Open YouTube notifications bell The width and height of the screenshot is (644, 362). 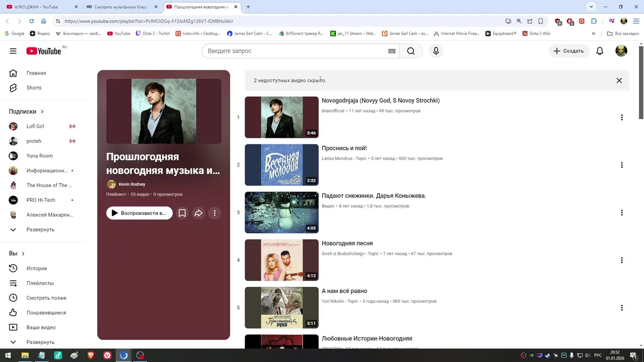(x=600, y=51)
